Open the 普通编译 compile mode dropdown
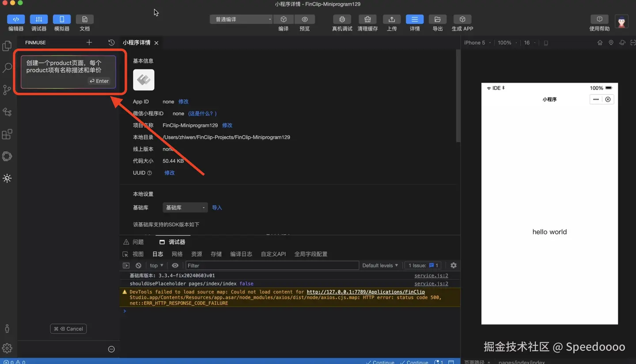 click(241, 19)
